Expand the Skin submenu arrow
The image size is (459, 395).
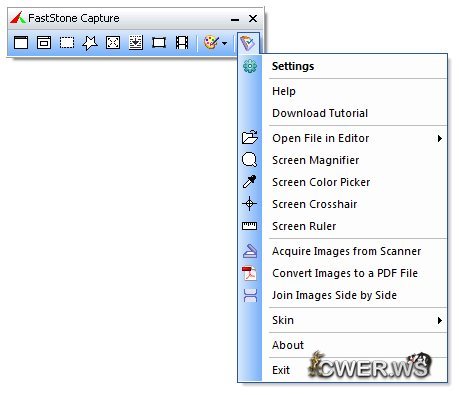coord(440,320)
